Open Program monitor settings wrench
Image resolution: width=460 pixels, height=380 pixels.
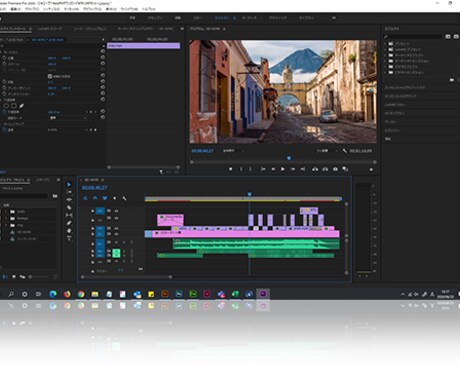point(345,151)
